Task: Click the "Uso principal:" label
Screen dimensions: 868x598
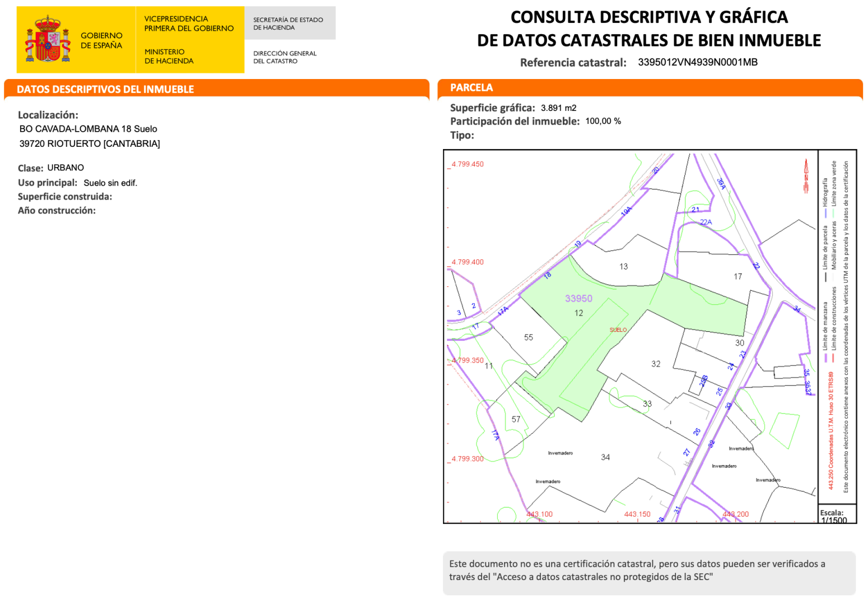Action: [x=48, y=183]
